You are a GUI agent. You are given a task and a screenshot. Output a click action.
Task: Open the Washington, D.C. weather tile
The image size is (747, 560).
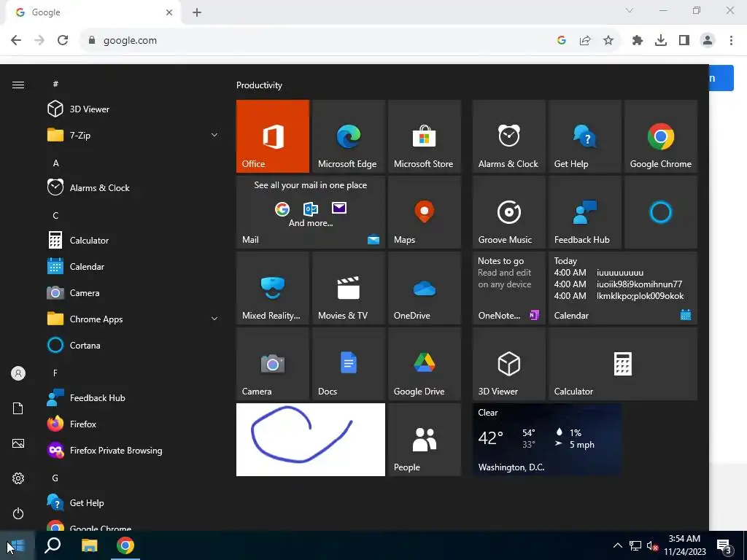547,440
